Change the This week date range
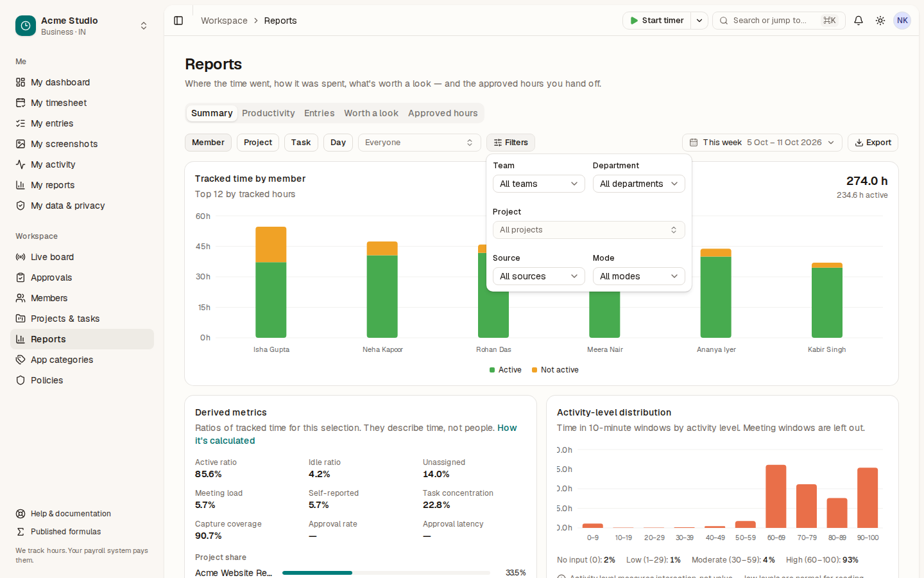 pyautogui.click(x=762, y=143)
